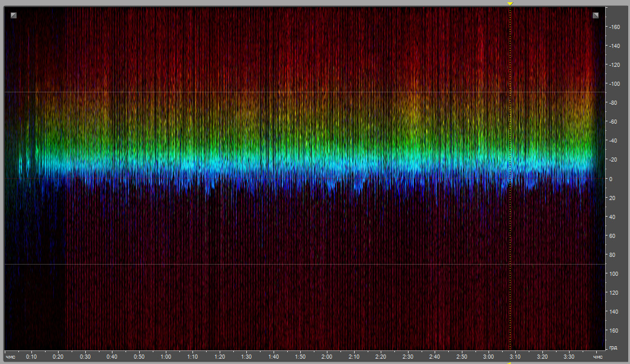Click the 1:30 mark on time ruler
This screenshot has width=630, height=364.
(x=246, y=357)
